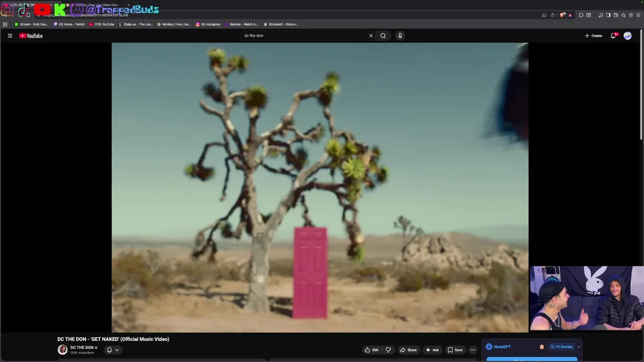
Task: Expand subscription notification bell dropdown
Action: tap(113, 350)
